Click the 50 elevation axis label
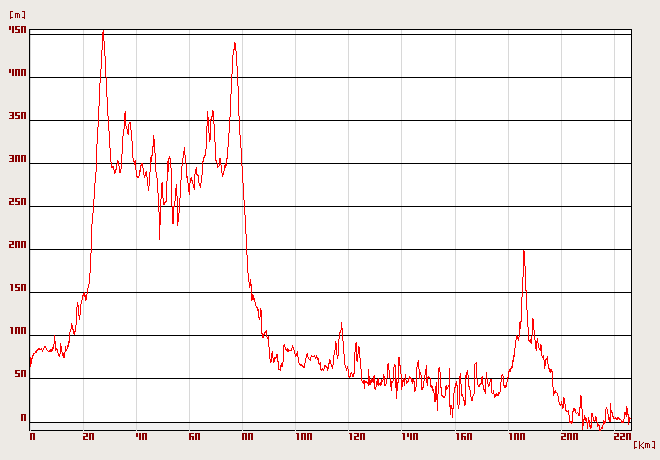This screenshot has width=660, height=460. click(20, 376)
